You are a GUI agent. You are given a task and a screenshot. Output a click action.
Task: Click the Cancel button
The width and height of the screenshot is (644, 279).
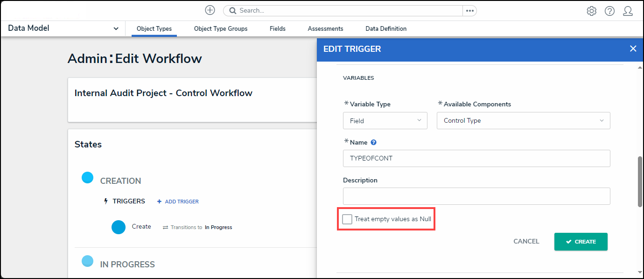tap(526, 242)
